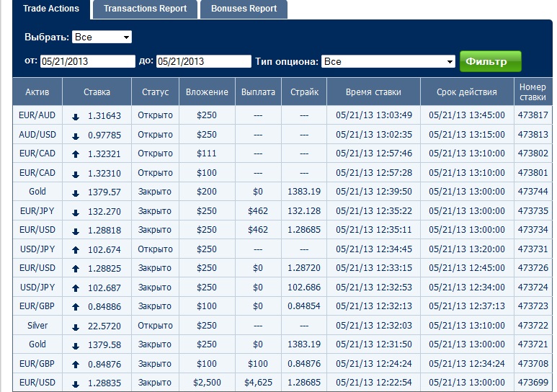557x392 pixels.
Task: Click expiry time 05/21/13 13:45:00
Action: coord(467,115)
